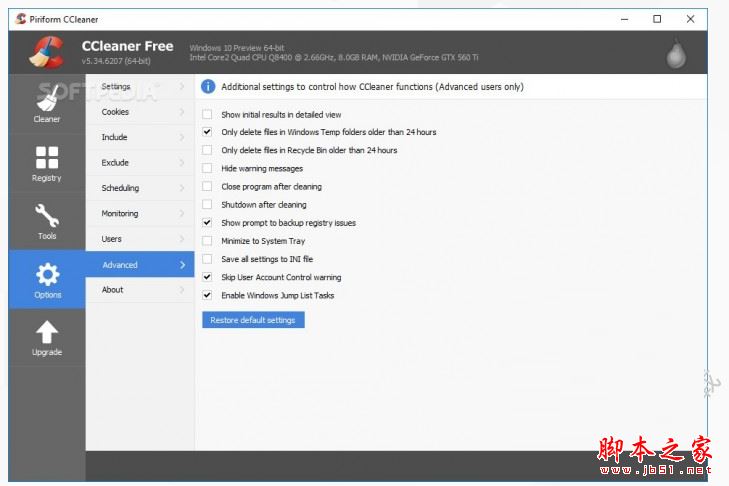
Task: Enable Shutdown after cleaning
Action: (x=207, y=205)
